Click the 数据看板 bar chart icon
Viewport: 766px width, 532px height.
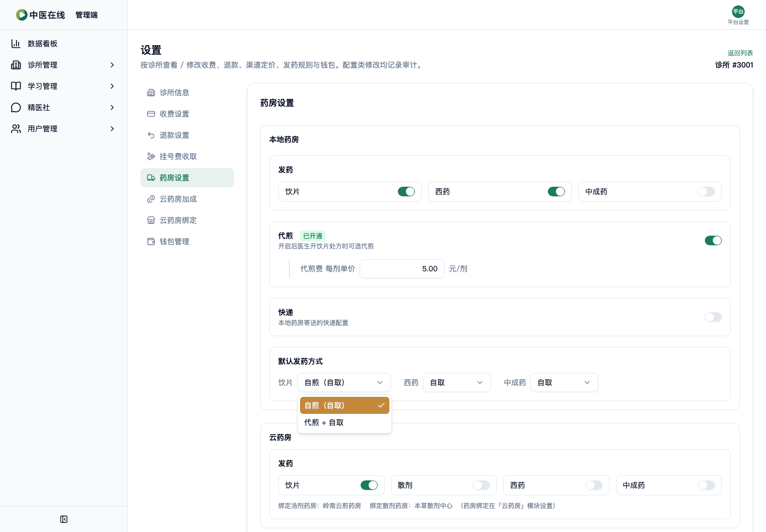click(x=16, y=44)
